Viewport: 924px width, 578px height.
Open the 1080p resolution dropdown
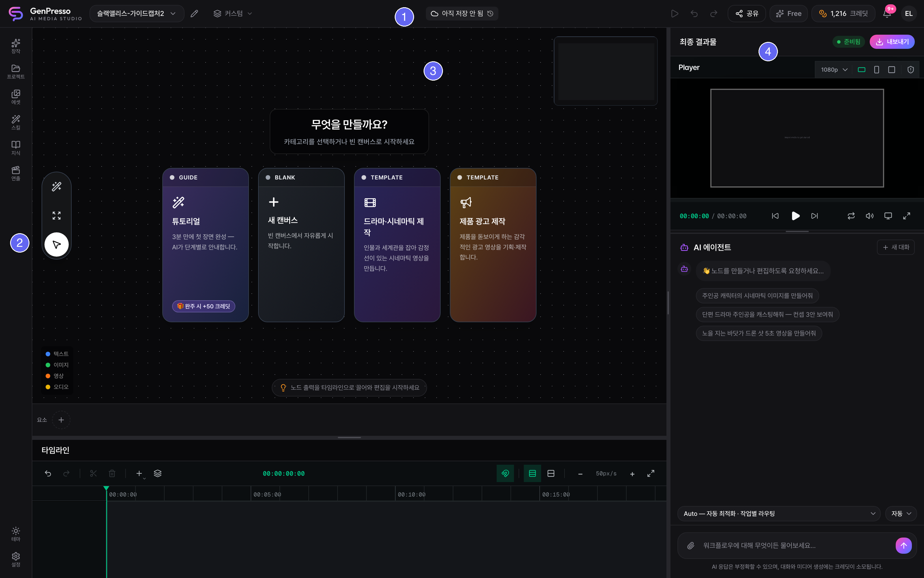[x=834, y=70]
